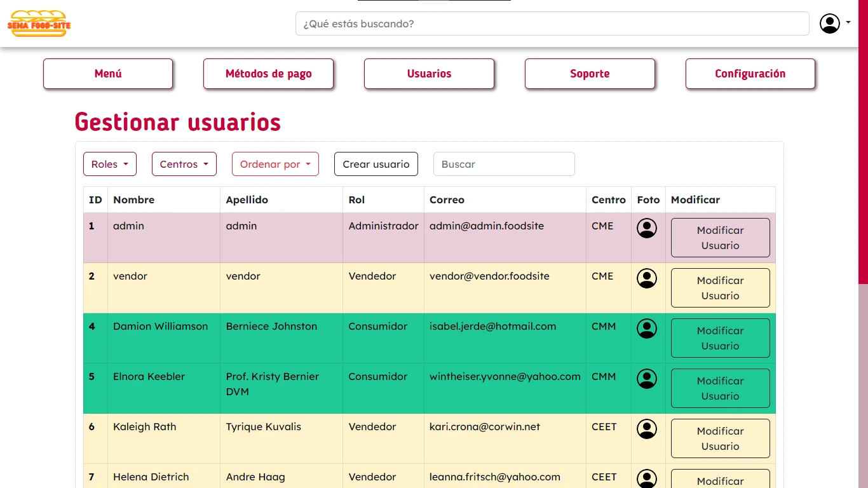The height and width of the screenshot is (488, 868).
Task: Expand the Ordenar por dropdown
Action: pyautogui.click(x=275, y=164)
